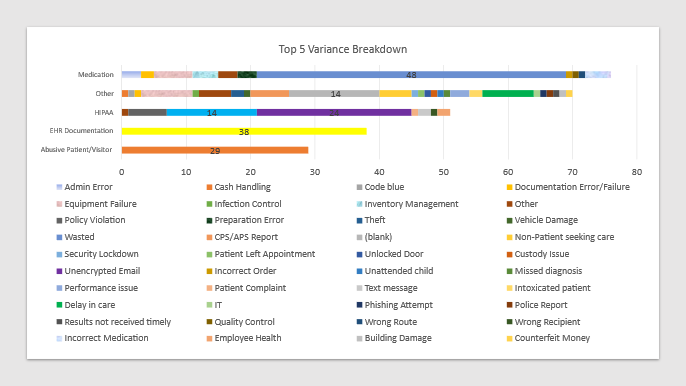Select the orange Abusive Patient/Visitor bar
Image resolution: width=686 pixels, height=386 pixels.
coord(215,150)
